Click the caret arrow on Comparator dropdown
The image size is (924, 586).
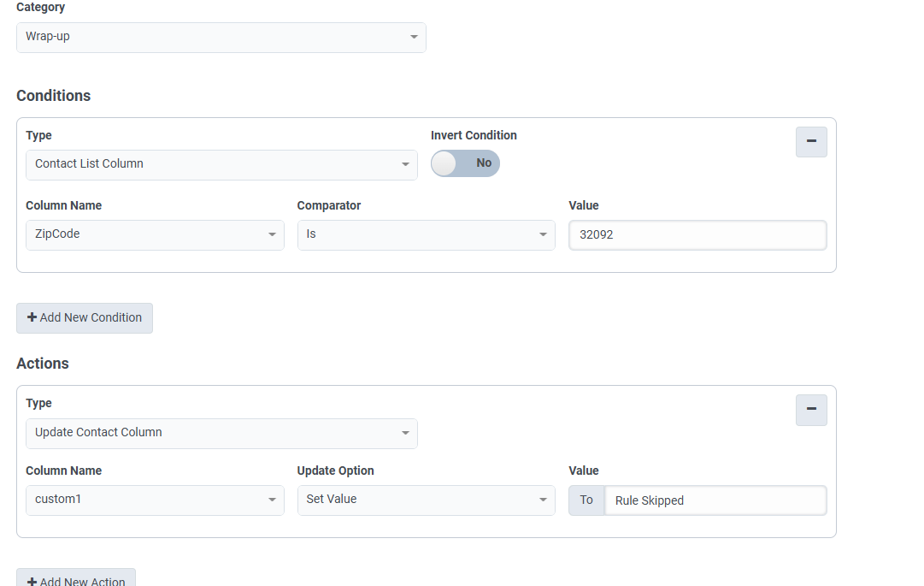[x=543, y=234]
